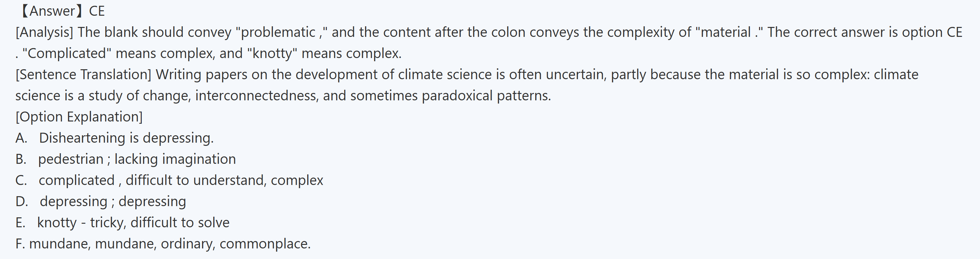Click "difficult to understand" in option C

tap(195, 180)
